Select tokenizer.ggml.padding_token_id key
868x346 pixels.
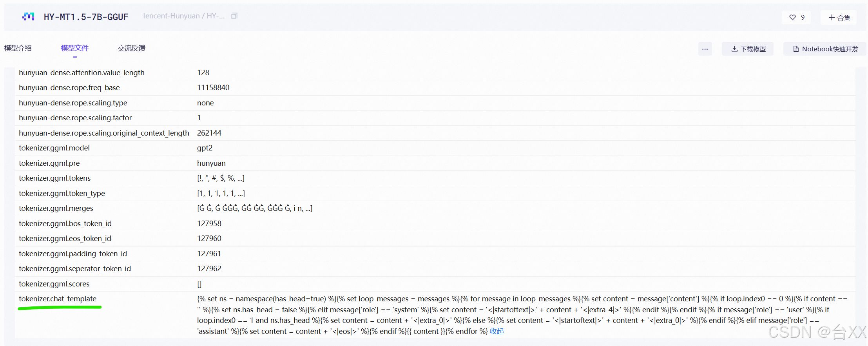(x=73, y=254)
